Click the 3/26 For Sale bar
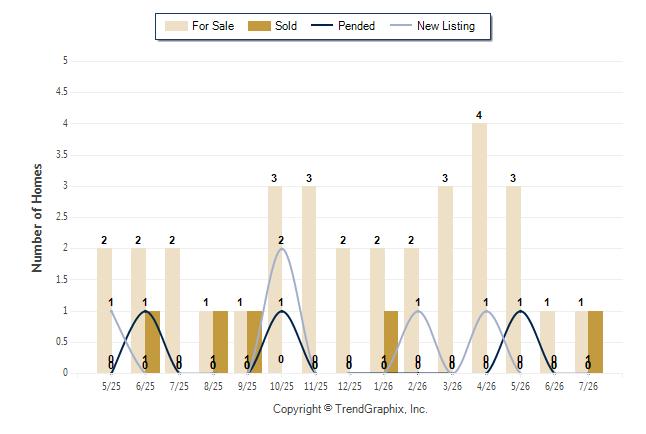The height and width of the screenshot is (434, 646). 445,279
